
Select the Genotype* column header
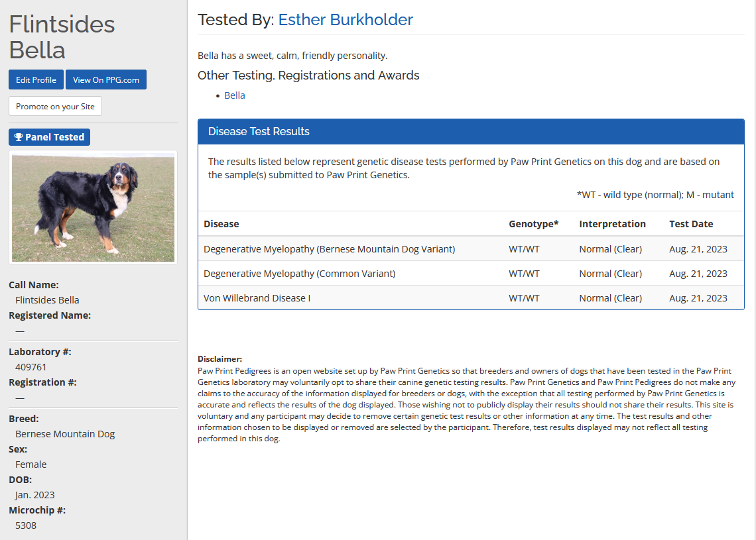tap(533, 224)
